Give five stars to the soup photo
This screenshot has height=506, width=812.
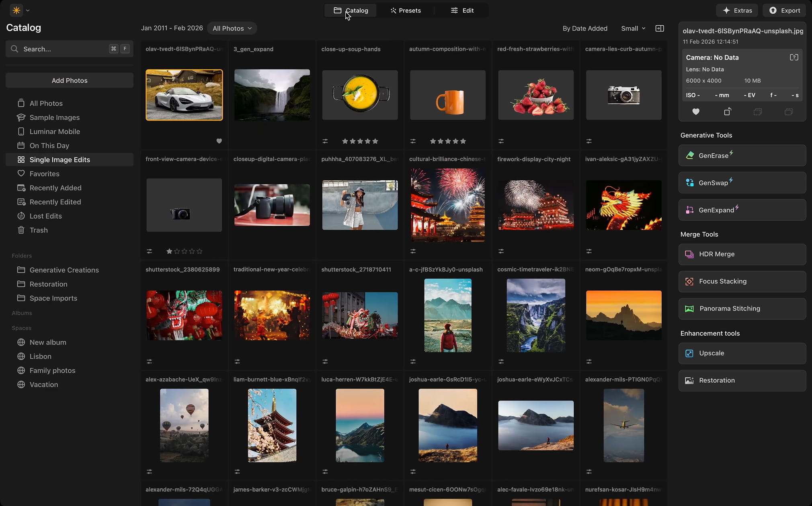(x=375, y=141)
